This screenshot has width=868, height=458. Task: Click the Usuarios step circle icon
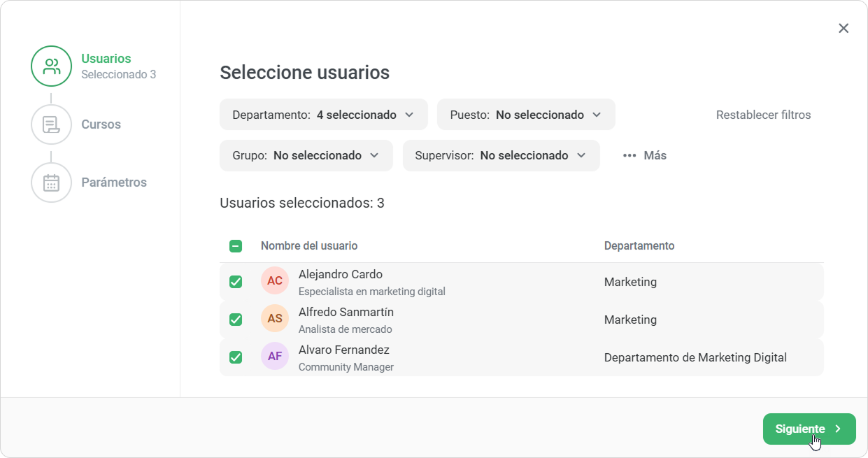pyautogui.click(x=51, y=66)
